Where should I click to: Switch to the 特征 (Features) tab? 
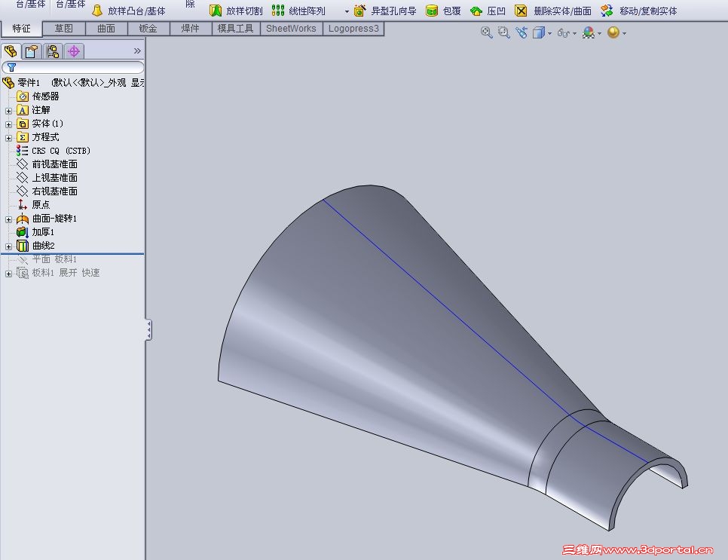pos(21,29)
